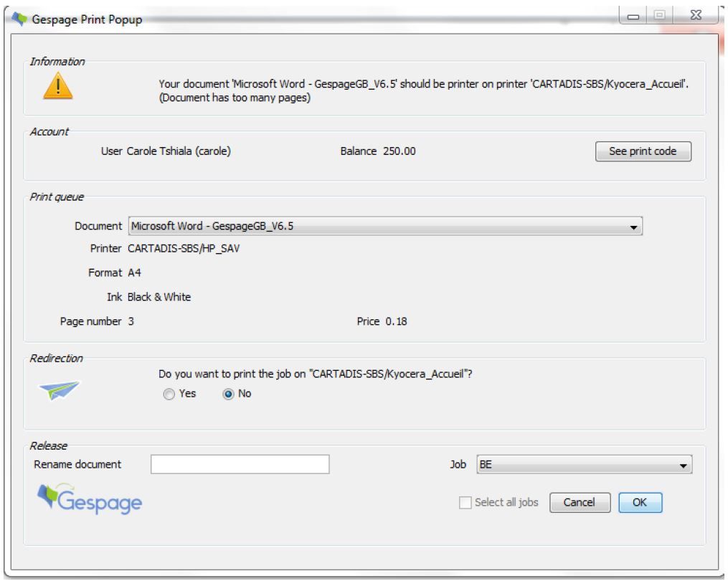Click the redirection question about Kyocera_Accueil
Screen dimensions: 728x581
316,374
